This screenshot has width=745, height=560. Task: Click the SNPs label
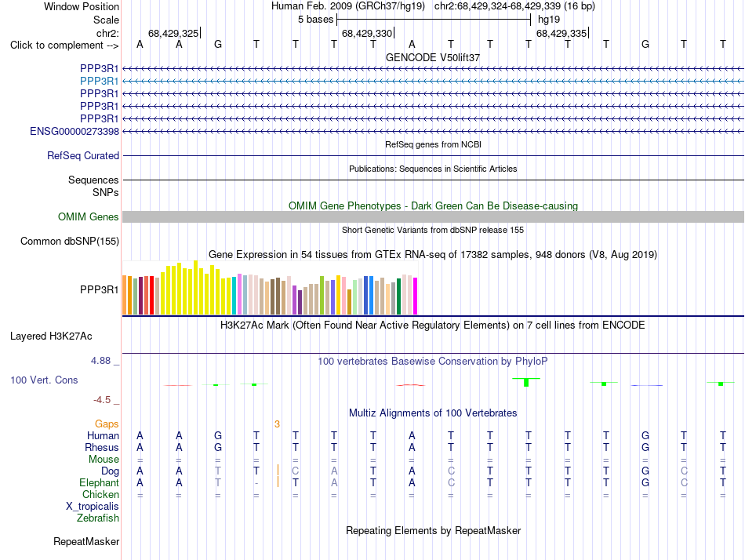point(106,192)
